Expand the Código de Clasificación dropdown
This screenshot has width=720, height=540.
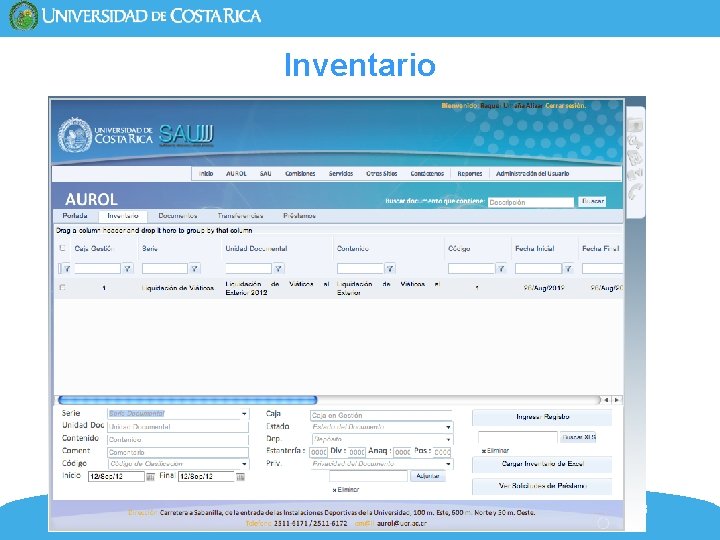pyautogui.click(x=244, y=464)
